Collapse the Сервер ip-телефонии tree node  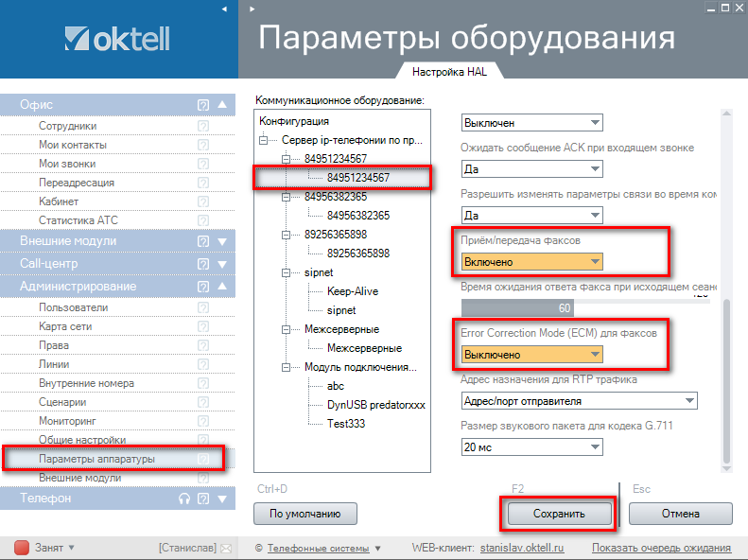click(272, 140)
